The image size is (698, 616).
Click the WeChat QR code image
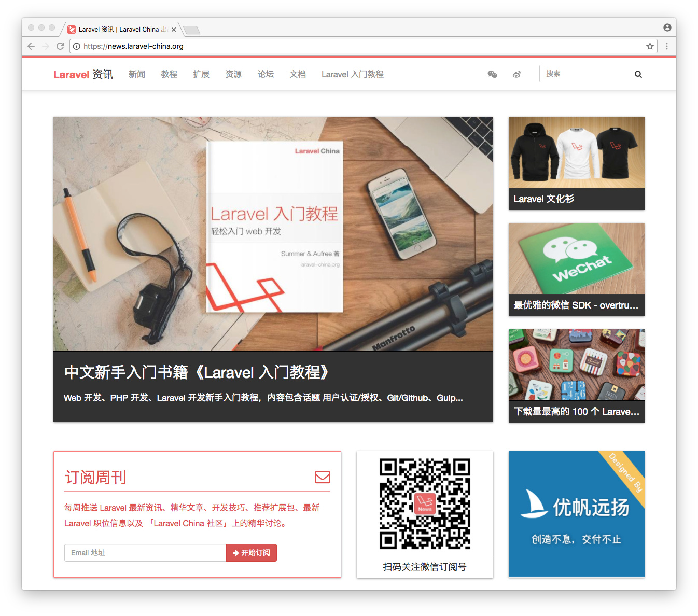425,503
